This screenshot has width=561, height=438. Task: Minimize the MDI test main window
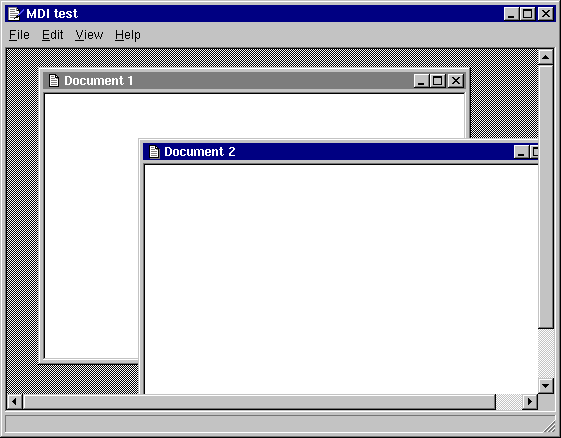tap(511, 14)
